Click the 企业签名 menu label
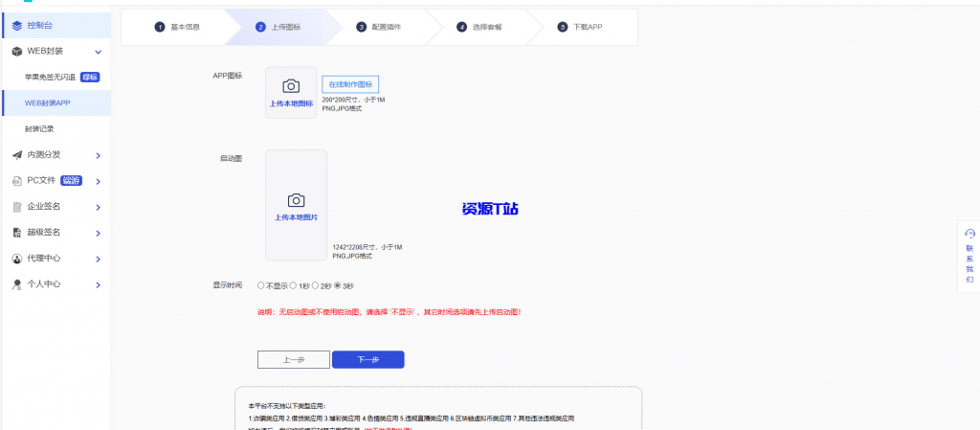Screen dimensions: 980x430 (x=44, y=206)
